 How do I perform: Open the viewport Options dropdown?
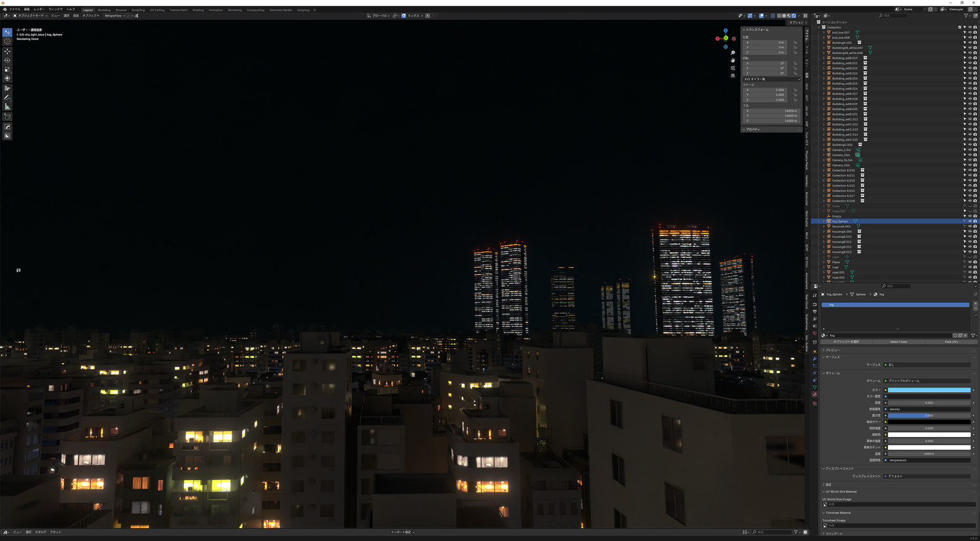click(x=797, y=23)
